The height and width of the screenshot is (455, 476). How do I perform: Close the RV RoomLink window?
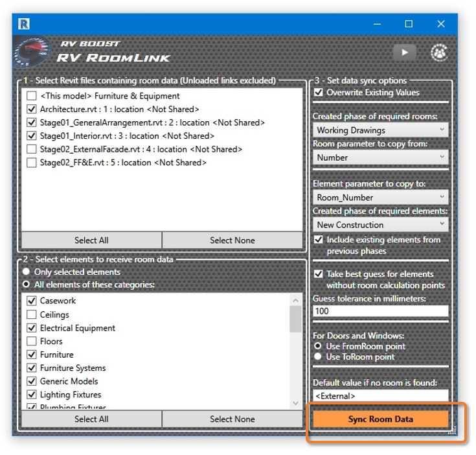coord(441,24)
